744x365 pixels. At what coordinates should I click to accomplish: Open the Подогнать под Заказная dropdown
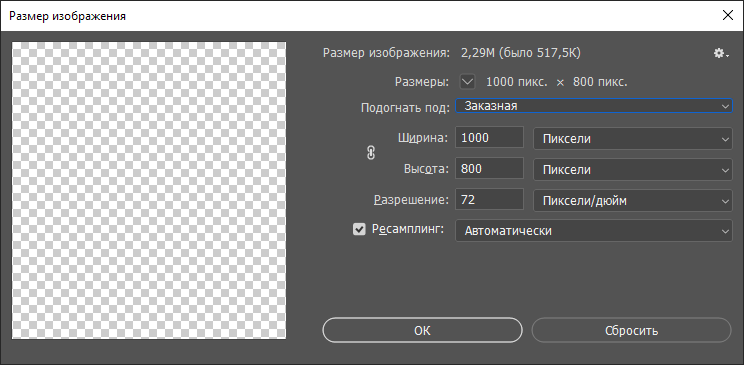[594, 106]
